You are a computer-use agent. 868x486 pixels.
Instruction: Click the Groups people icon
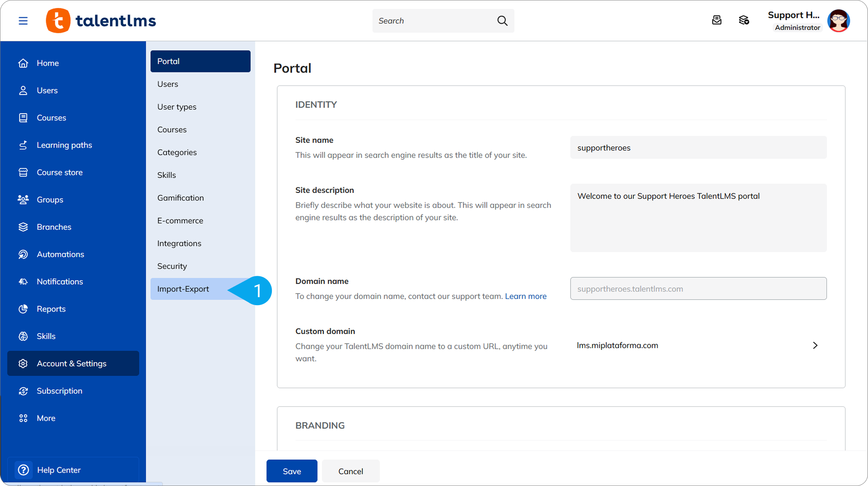click(23, 200)
